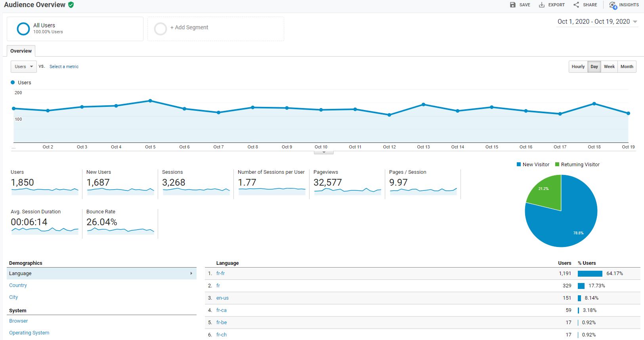Switch chart granularity to Hourly
The image size is (644, 340).
coord(578,66)
